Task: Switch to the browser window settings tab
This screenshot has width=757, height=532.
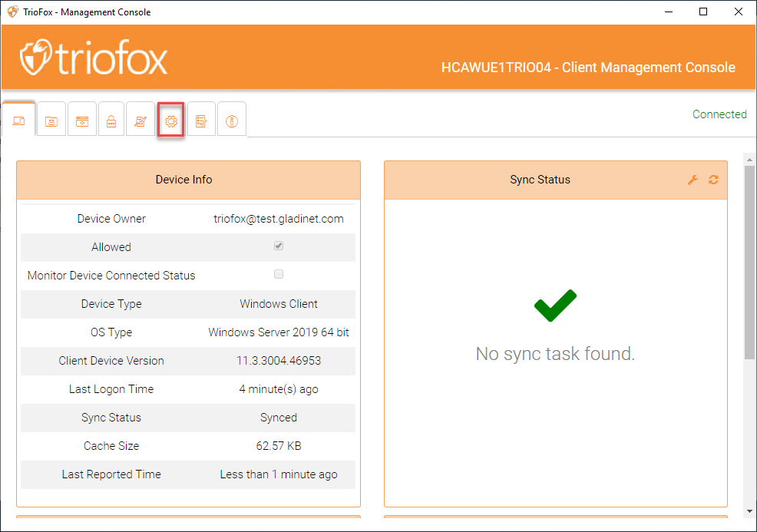Action: pos(82,121)
